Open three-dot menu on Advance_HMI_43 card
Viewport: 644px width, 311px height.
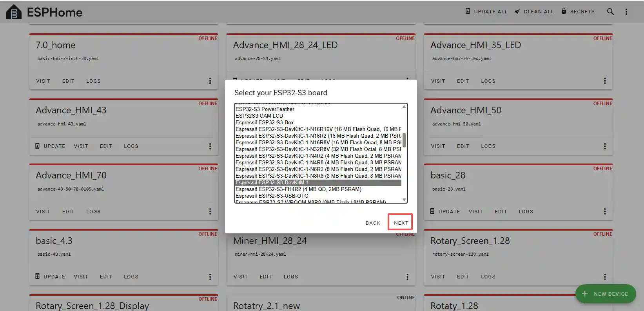(x=210, y=146)
